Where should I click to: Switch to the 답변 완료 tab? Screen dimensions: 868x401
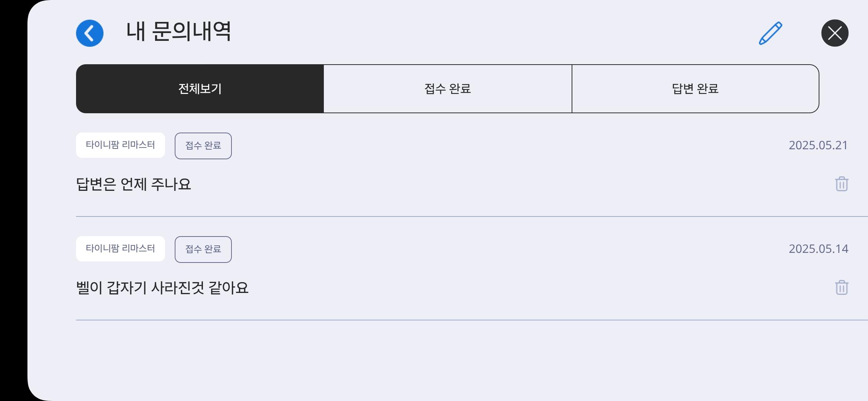[x=695, y=89]
